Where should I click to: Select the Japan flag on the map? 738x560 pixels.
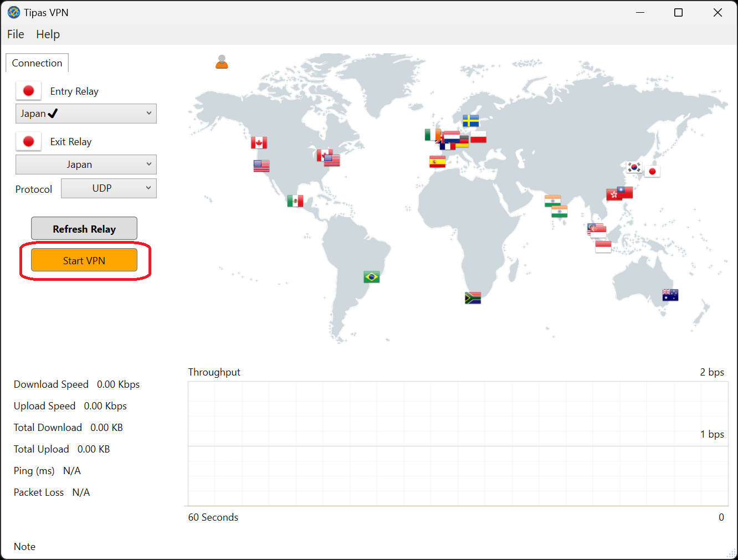(653, 172)
